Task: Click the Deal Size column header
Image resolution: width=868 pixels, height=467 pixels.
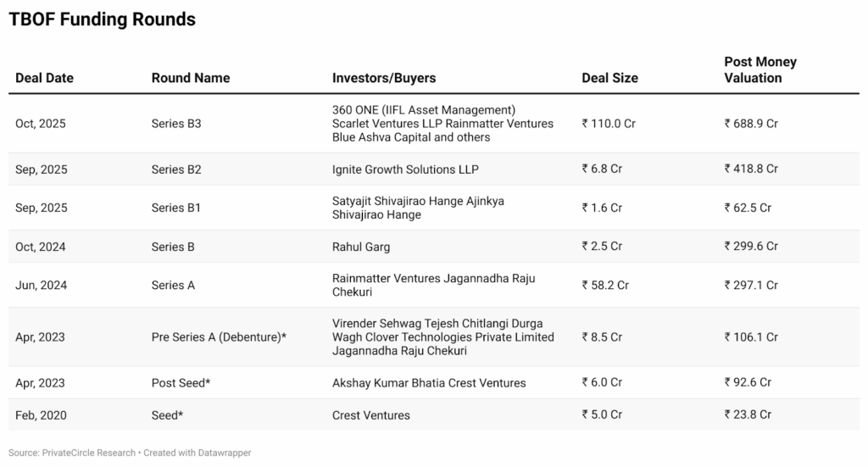Action: click(x=609, y=78)
